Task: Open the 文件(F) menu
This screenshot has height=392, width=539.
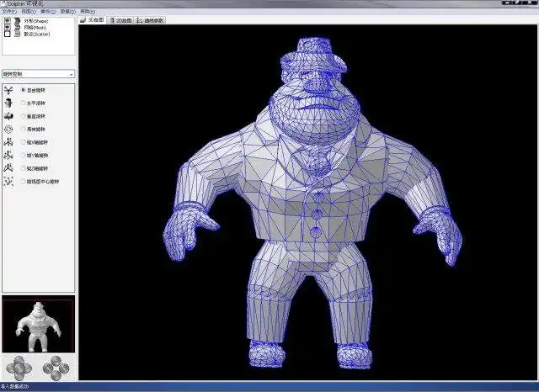Action: tap(9, 12)
